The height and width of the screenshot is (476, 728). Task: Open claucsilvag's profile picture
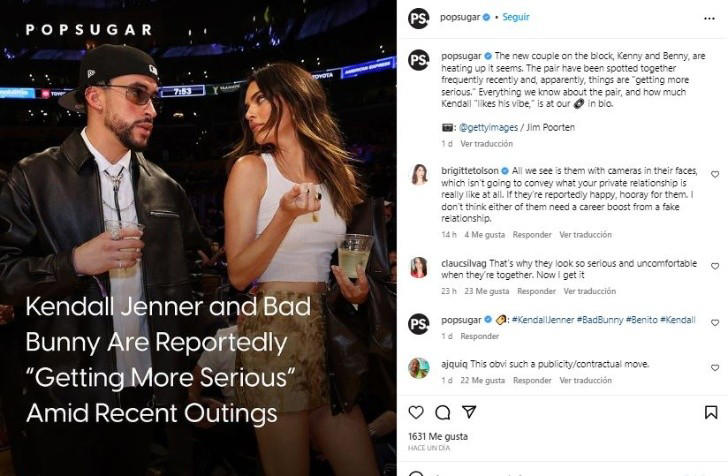pyautogui.click(x=419, y=267)
